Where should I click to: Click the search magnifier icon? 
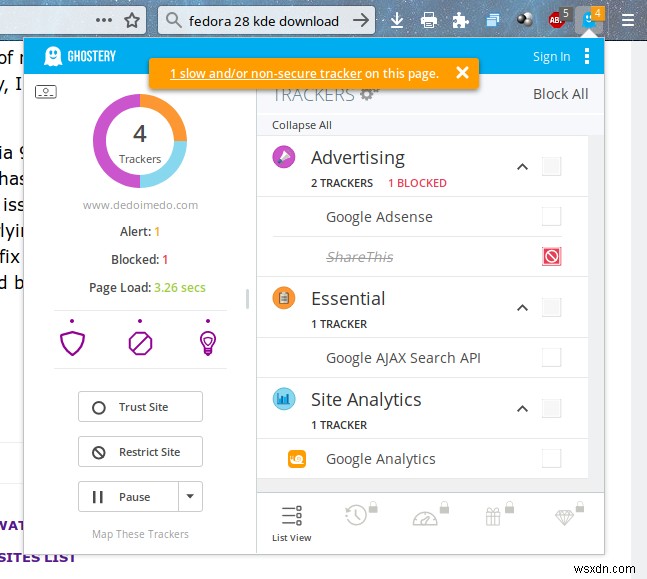pyautogui.click(x=174, y=20)
